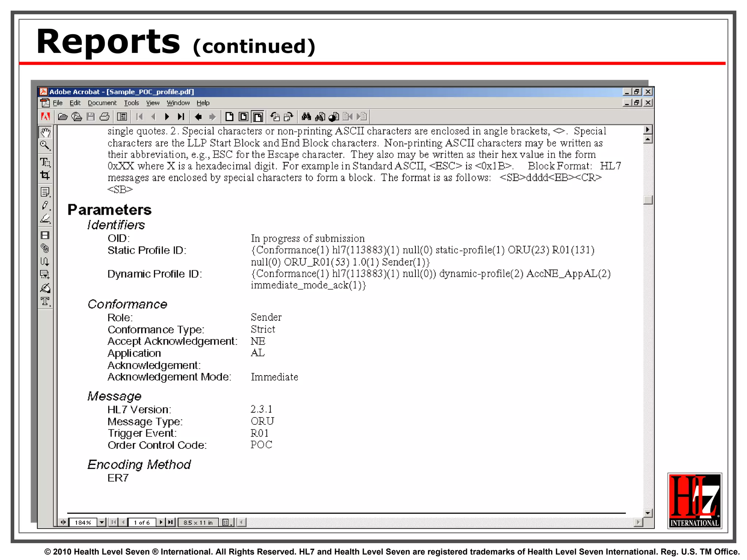Image resolution: width=747 pixels, height=560 pixels.
Task: Click the status bar First Page button
Action: (x=113, y=522)
